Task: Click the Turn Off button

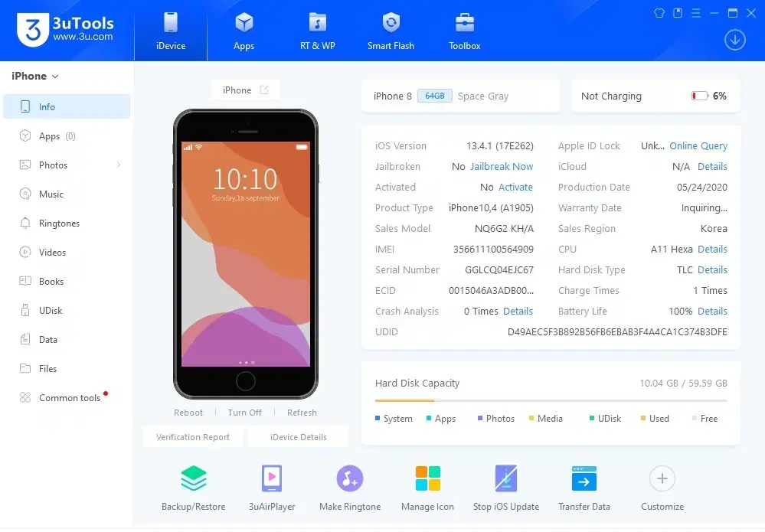Action: click(x=244, y=413)
